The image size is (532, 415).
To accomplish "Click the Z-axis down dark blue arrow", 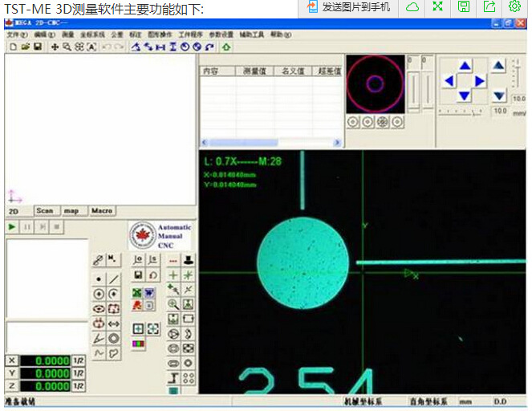I will point(499,96).
